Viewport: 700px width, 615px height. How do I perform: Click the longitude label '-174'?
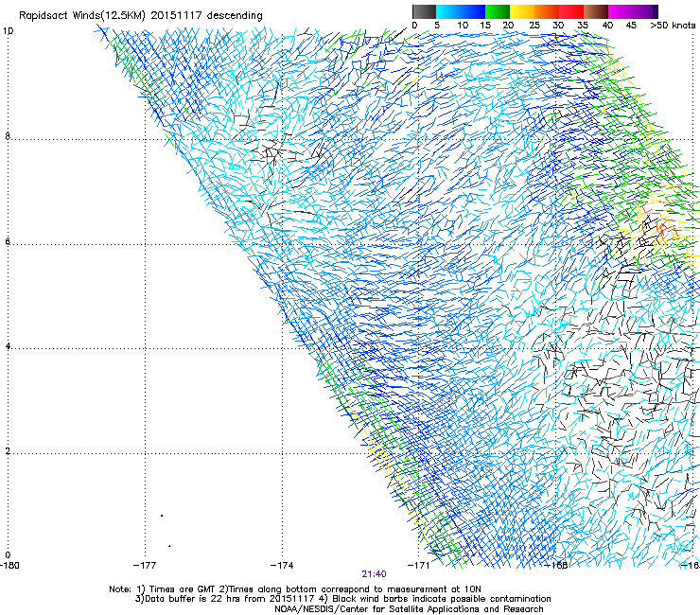(x=282, y=566)
